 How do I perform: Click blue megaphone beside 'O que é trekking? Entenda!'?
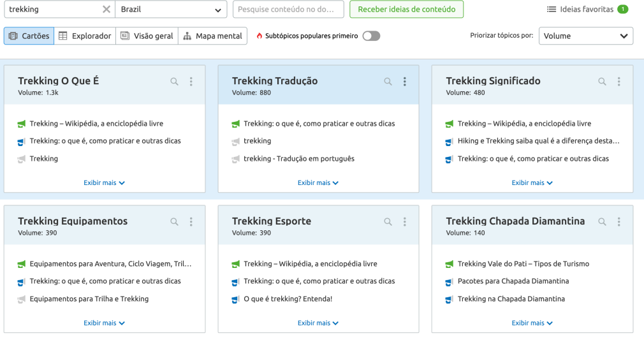tap(235, 299)
